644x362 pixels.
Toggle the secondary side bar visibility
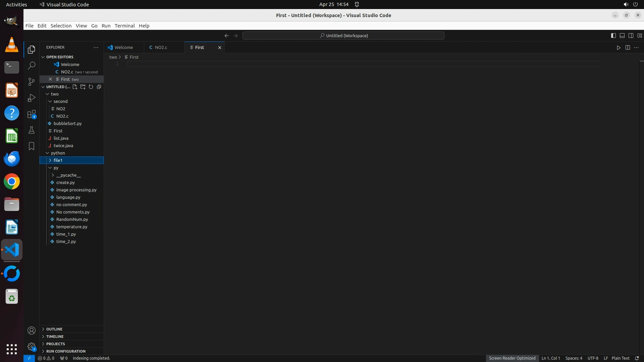coord(631,36)
